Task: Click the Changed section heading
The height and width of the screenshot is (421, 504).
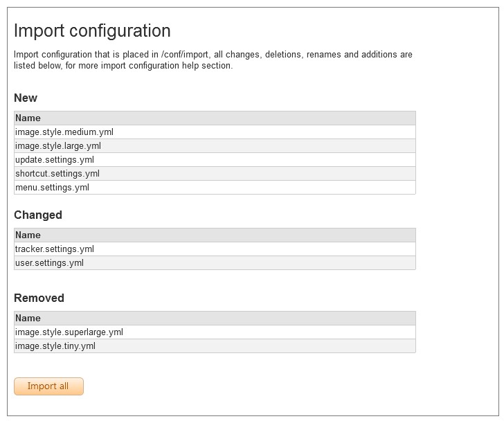Action: [x=38, y=215]
